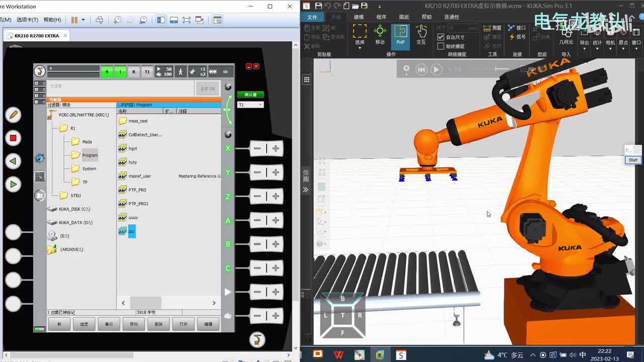Open the Connectivity ribbon tab
This screenshot has height=362, width=644.
point(451,17)
